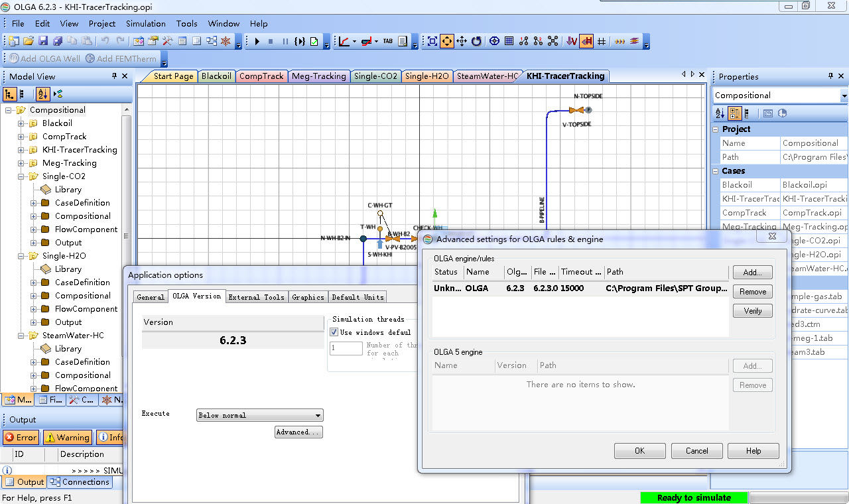Screen dimensions: 849x504
Task: Select FlowComponent under Single-CO2
Action: pos(86,229)
